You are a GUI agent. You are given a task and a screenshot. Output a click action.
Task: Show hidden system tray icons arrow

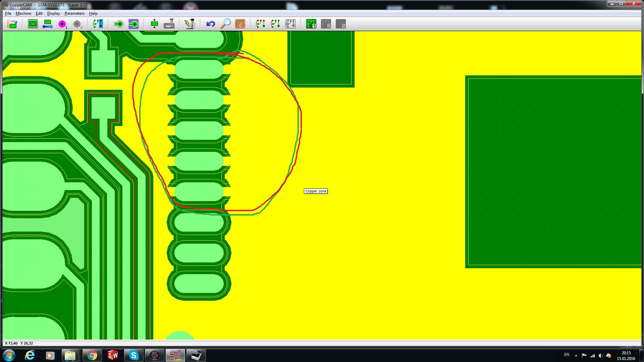[576, 355]
